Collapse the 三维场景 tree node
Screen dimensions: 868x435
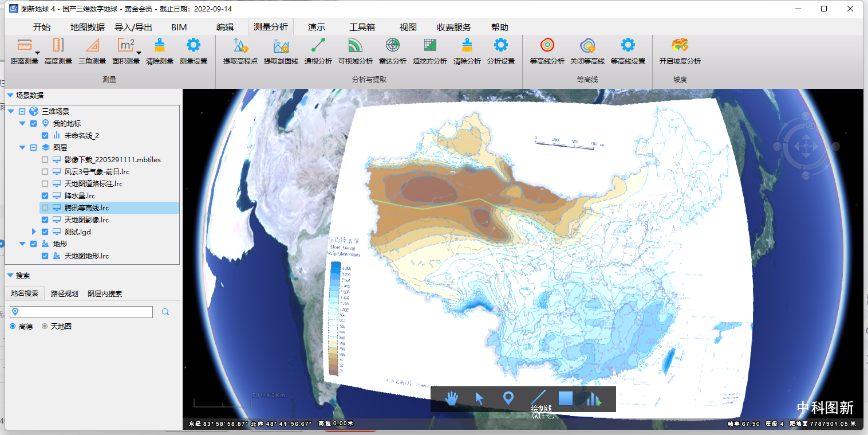[x=10, y=111]
